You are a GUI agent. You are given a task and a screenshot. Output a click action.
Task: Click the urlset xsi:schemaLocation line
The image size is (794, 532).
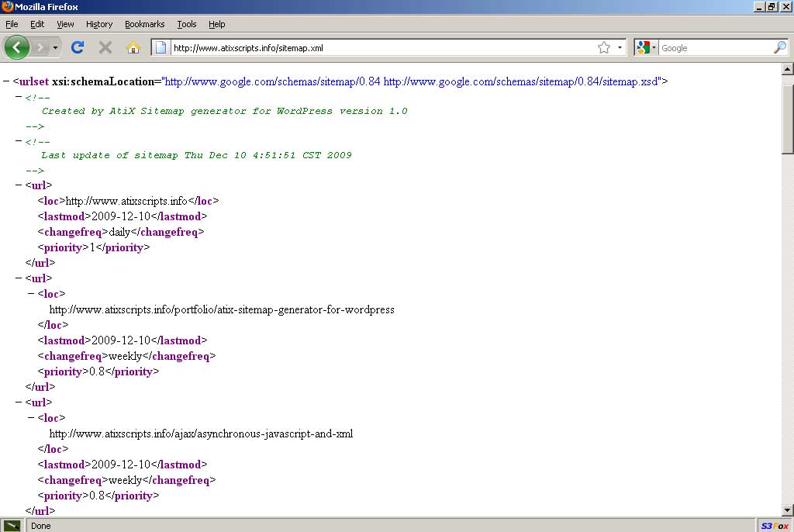pyautogui.click(x=340, y=81)
